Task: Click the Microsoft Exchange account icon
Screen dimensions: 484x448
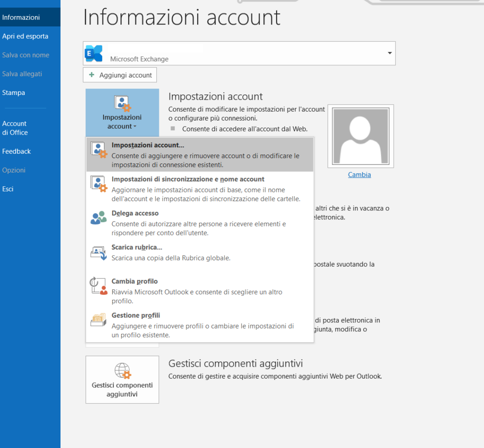Action: pyautogui.click(x=93, y=53)
